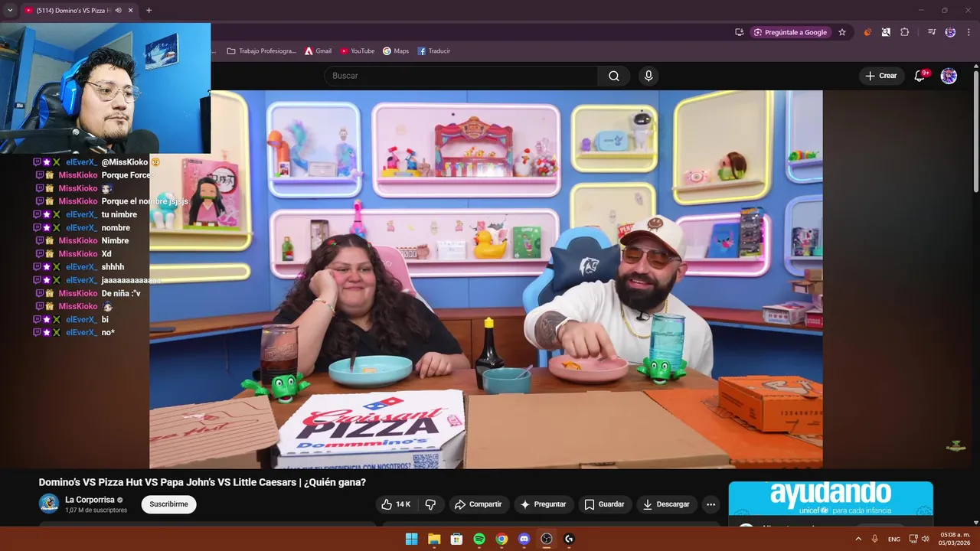Click the Compartir share button
Image resolution: width=980 pixels, height=551 pixels.
(x=478, y=504)
